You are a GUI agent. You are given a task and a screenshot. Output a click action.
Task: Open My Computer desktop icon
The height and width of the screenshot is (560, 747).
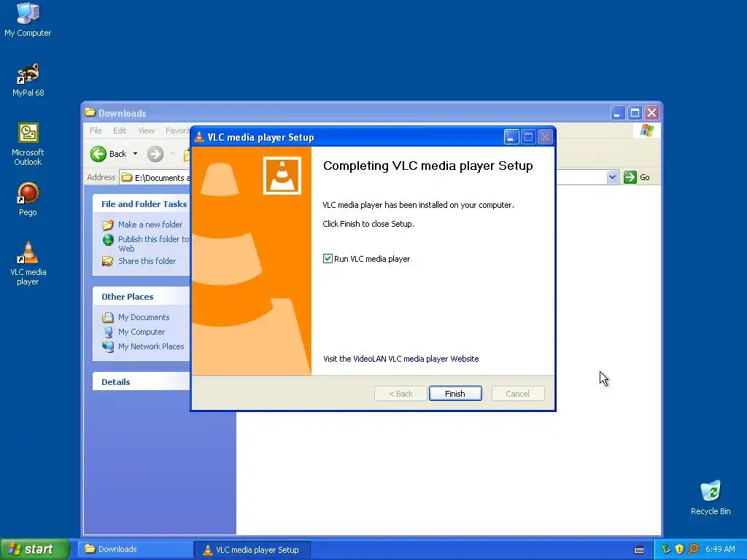[x=28, y=20]
